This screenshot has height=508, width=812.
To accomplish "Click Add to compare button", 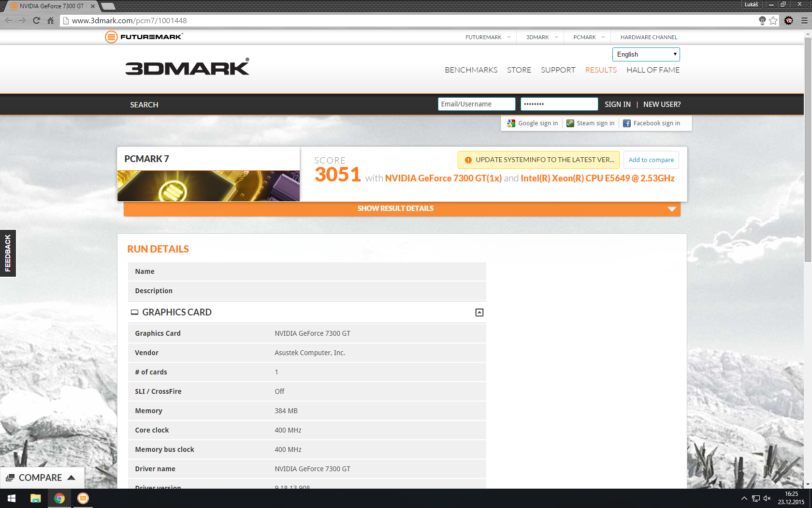I will [x=651, y=160].
